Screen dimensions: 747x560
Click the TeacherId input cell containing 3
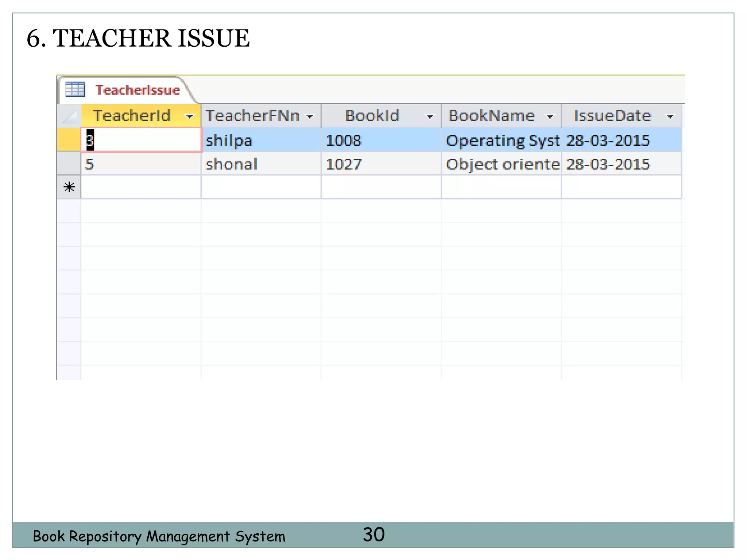point(141,140)
